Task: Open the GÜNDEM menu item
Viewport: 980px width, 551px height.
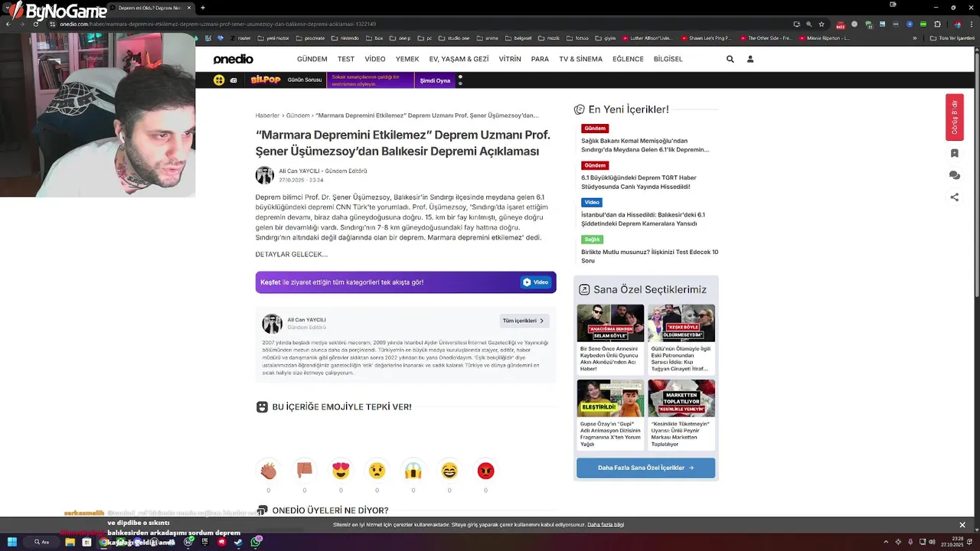Action: click(312, 59)
